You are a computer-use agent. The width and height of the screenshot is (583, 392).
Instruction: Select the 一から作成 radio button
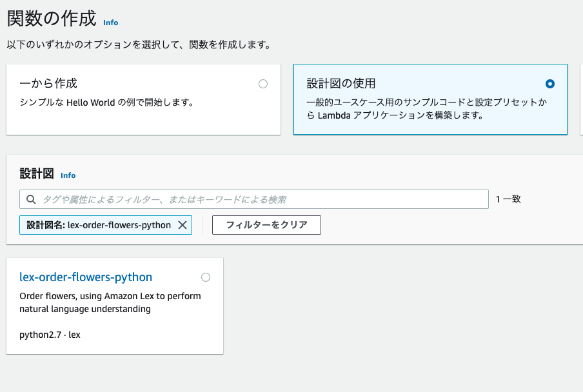(263, 84)
